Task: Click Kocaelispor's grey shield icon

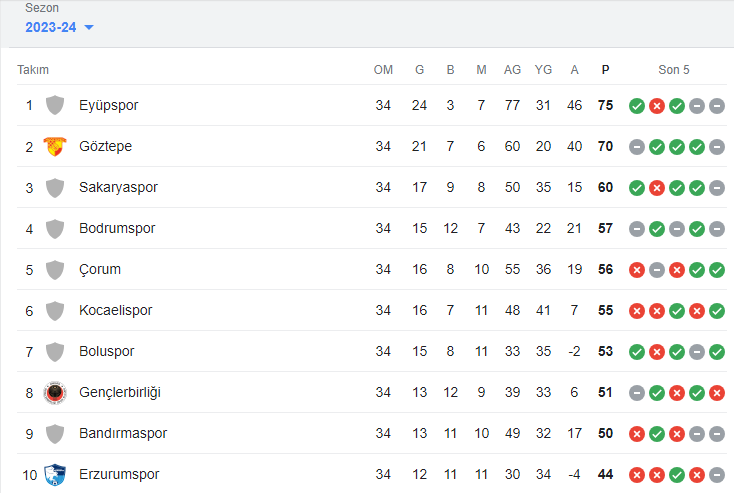Action: pyautogui.click(x=55, y=310)
